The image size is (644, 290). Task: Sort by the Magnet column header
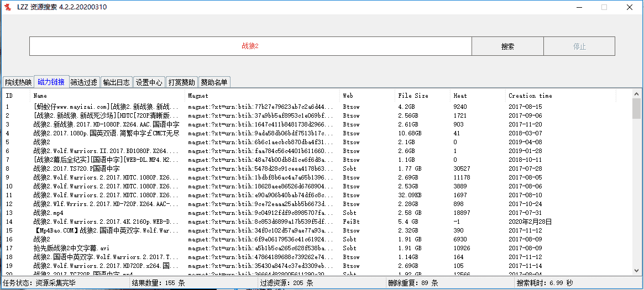(263, 96)
